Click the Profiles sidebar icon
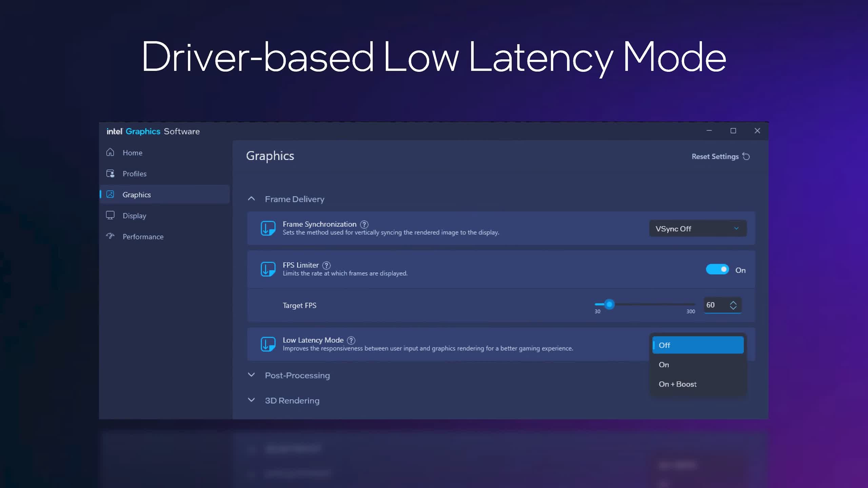Screen dimensions: 868x488 [110, 174]
